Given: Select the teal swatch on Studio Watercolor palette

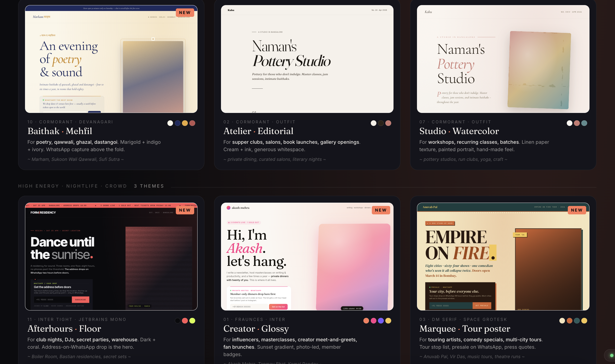Looking at the screenshot, I should (584, 123).
